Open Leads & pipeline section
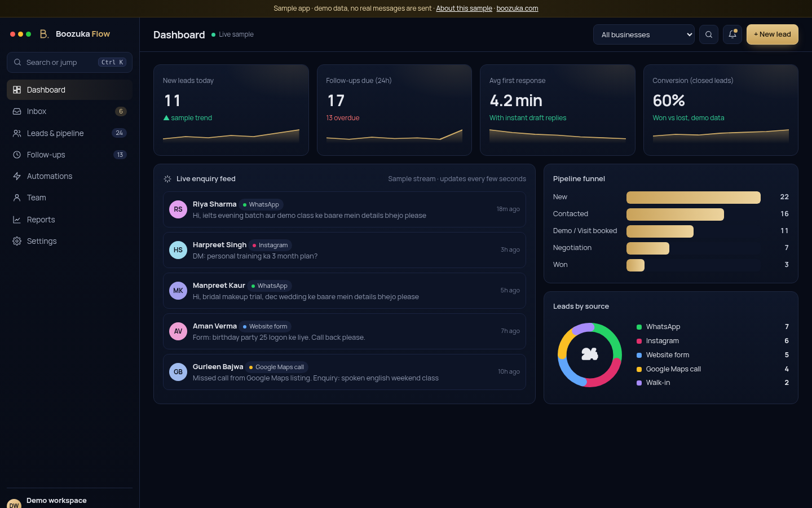The height and width of the screenshot is (508, 812). [69, 133]
